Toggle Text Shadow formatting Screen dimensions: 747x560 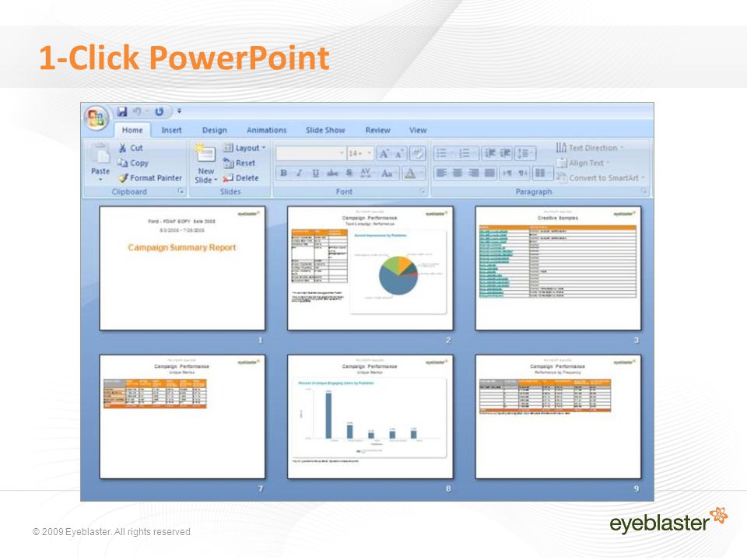point(349,173)
